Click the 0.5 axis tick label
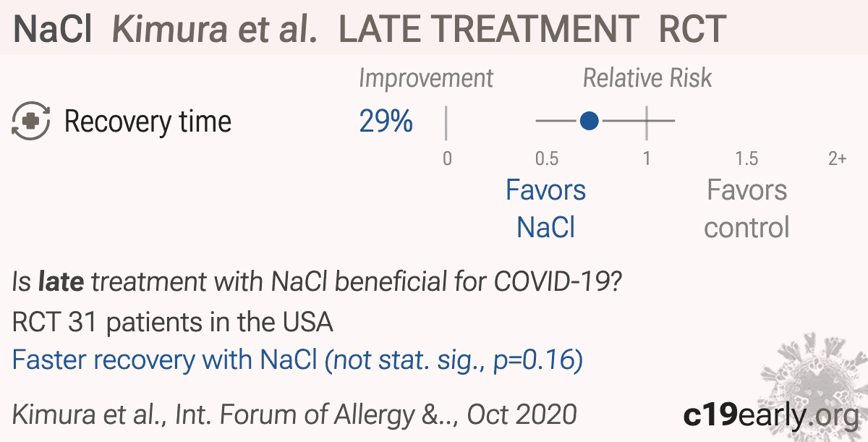This screenshot has height=442, width=868. [547, 158]
